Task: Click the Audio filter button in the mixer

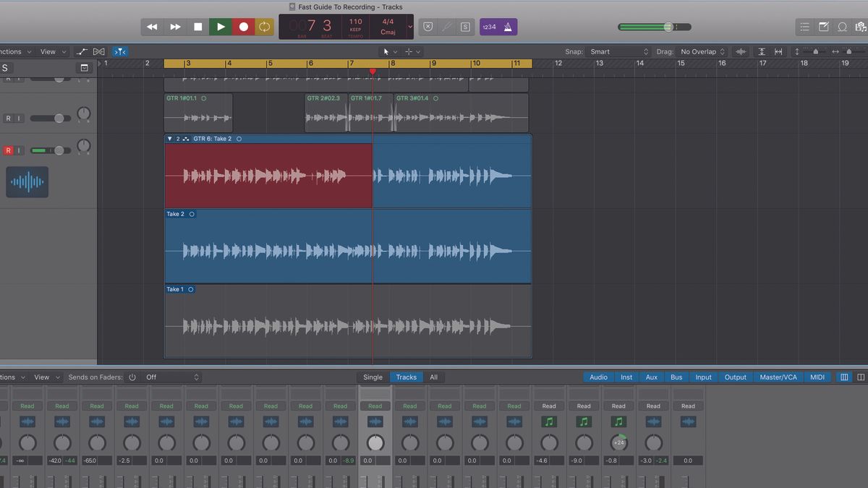Action: point(597,377)
